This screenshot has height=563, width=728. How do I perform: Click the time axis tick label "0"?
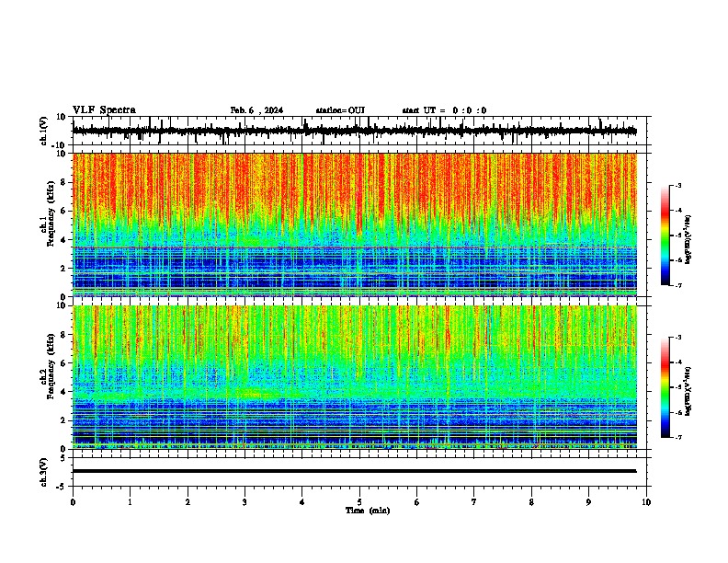[x=73, y=502]
